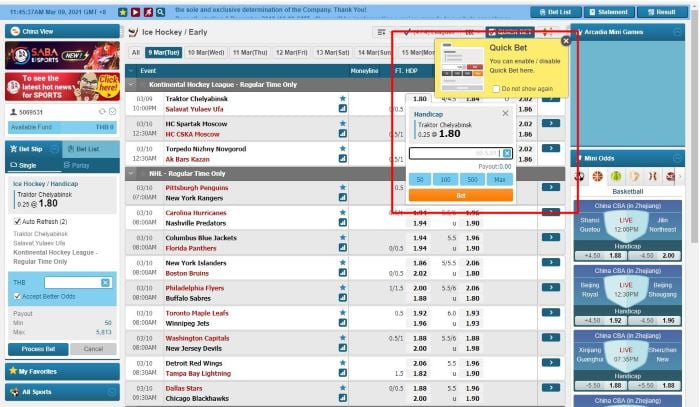This screenshot has width=700, height=407.
Task: Click the orange Bet button
Action: pos(461,195)
